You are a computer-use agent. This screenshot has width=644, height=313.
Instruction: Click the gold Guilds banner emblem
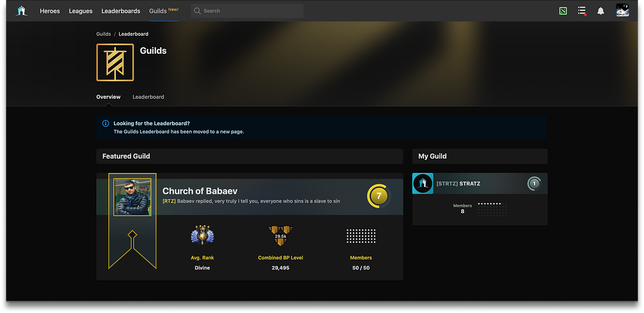point(115,62)
